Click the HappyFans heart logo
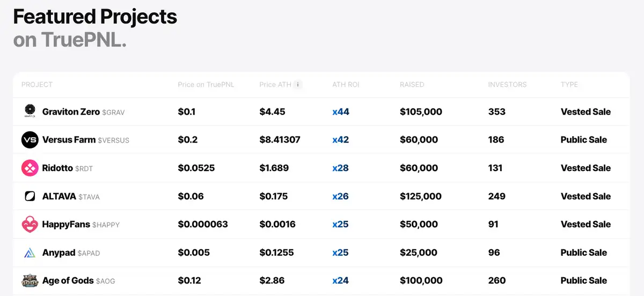 [30, 224]
